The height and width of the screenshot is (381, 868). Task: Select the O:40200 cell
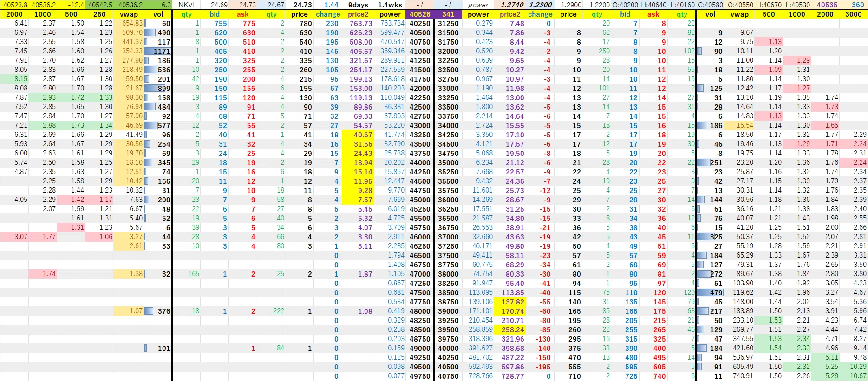626,5
